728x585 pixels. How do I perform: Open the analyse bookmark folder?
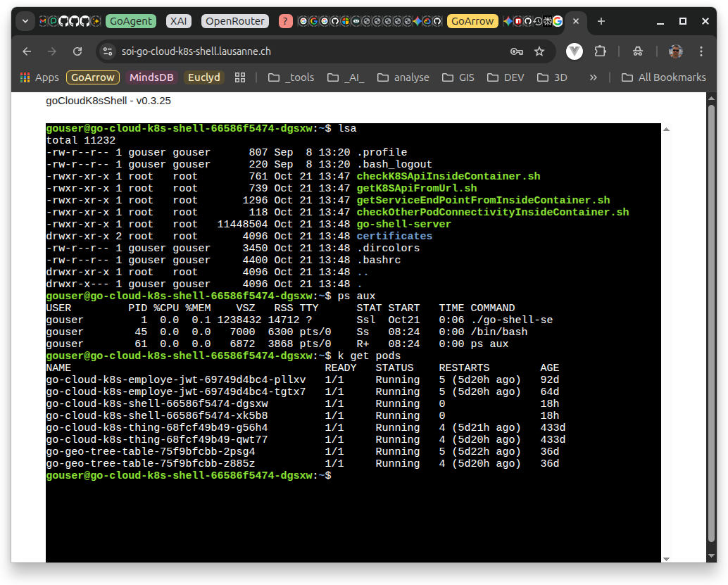click(x=403, y=77)
